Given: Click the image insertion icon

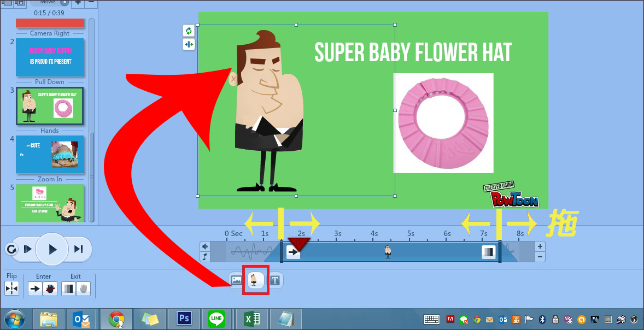Looking at the screenshot, I should tap(237, 280).
